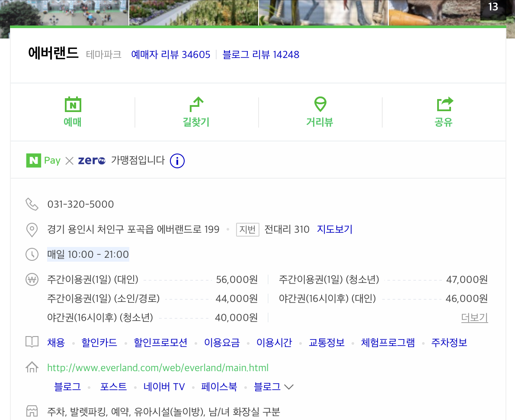Open 예매자 리뷰 34605 reviews
This screenshot has height=420, width=515.
pyautogui.click(x=170, y=55)
